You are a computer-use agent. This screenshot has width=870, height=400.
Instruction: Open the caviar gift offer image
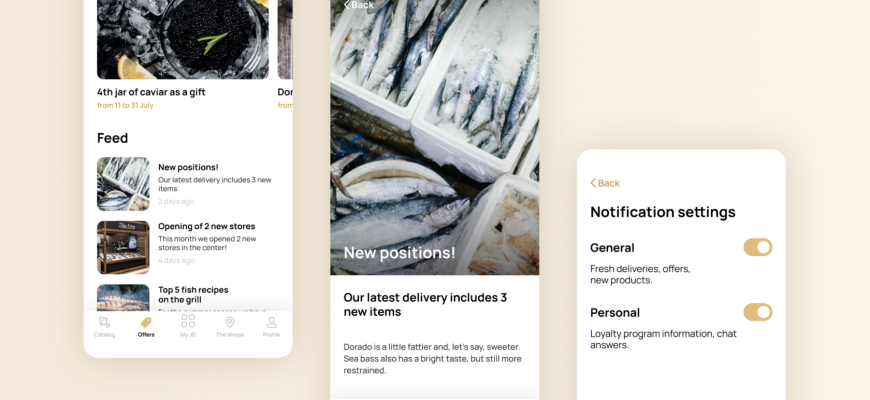tap(183, 39)
